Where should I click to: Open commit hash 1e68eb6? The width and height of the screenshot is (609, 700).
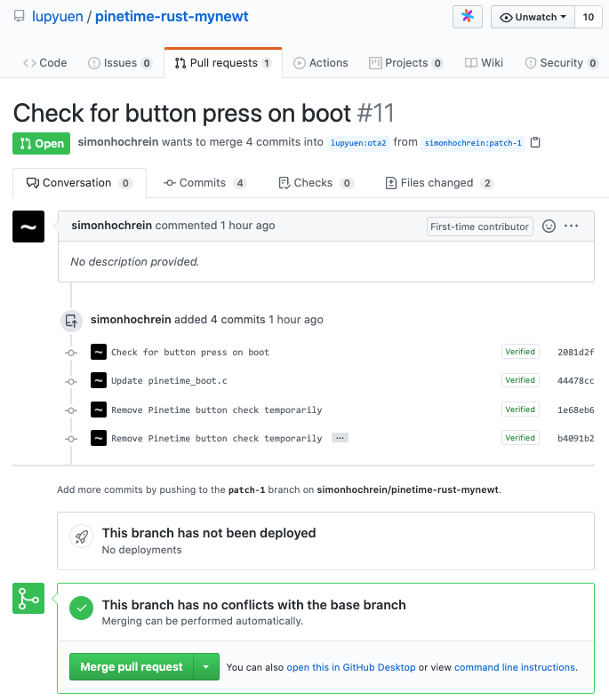[575, 410]
